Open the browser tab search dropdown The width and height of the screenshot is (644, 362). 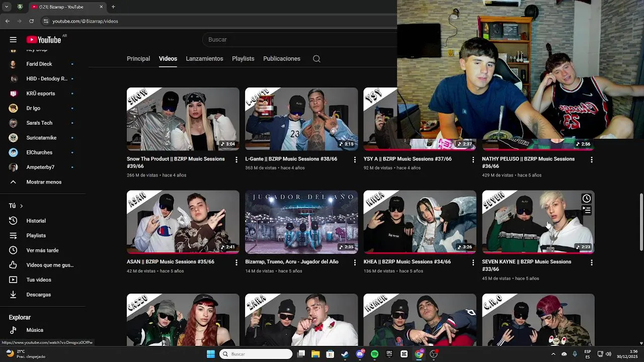point(7,7)
